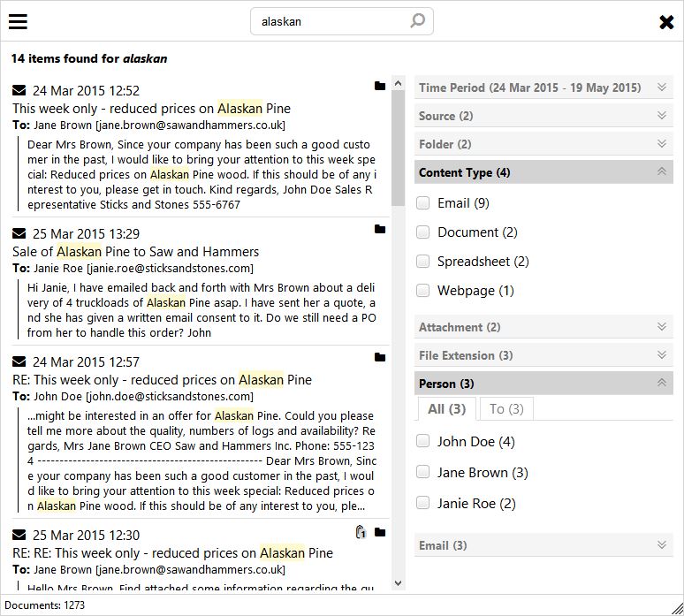
Task: Click recipient 'John Doe [john.doe@sticksandstones.com]'
Action: 143,397
